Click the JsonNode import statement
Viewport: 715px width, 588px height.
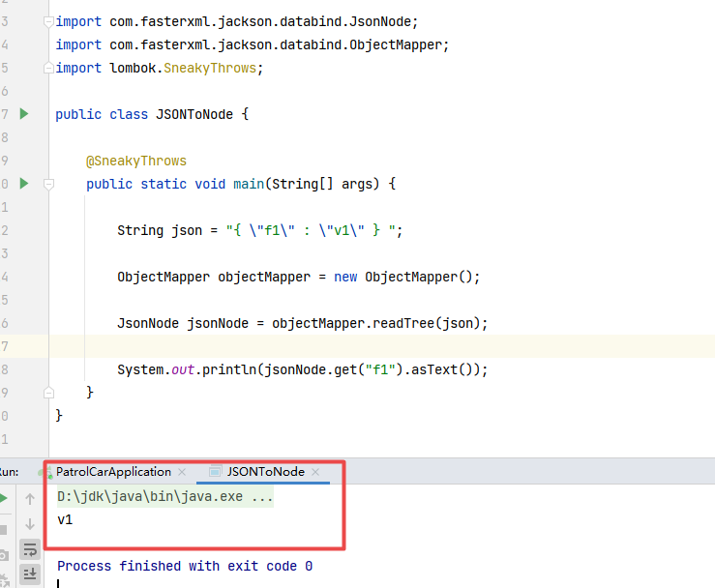tap(237, 21)
